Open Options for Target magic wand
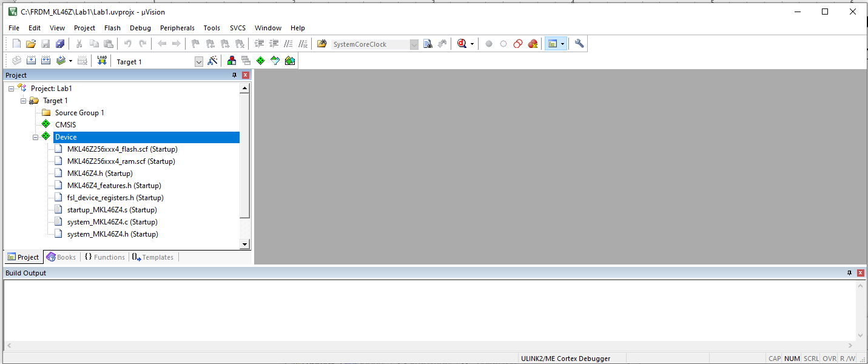 tap(212, 61)
